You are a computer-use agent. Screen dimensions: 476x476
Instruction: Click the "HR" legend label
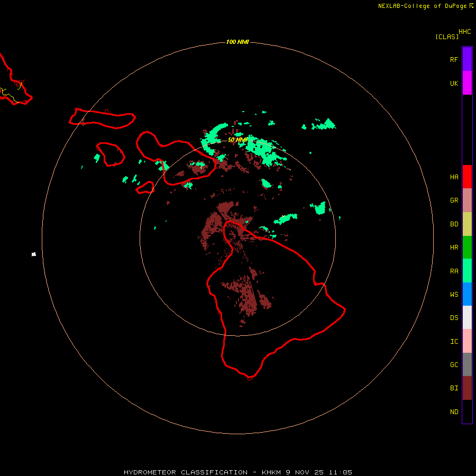tap(454, 248)
